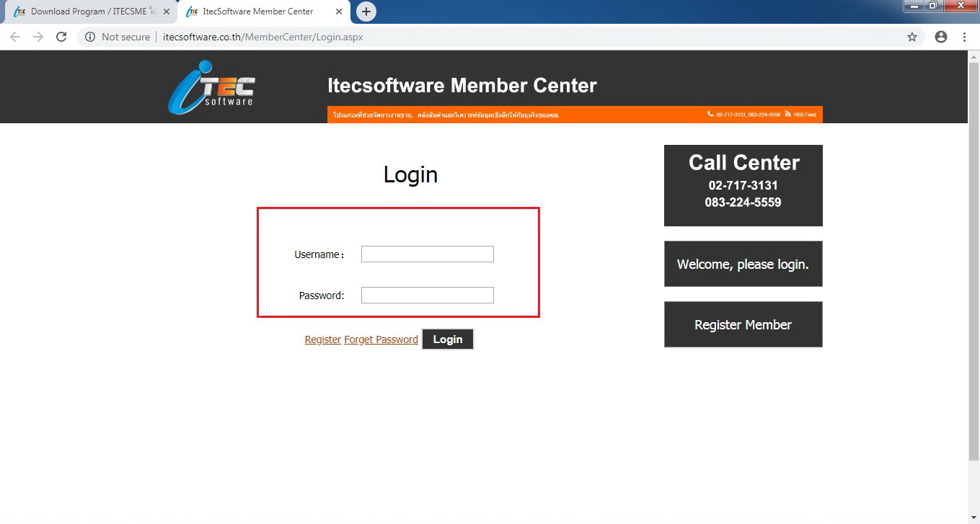Minimize the browser window
The image size is (980, 524).
[914, 6]
